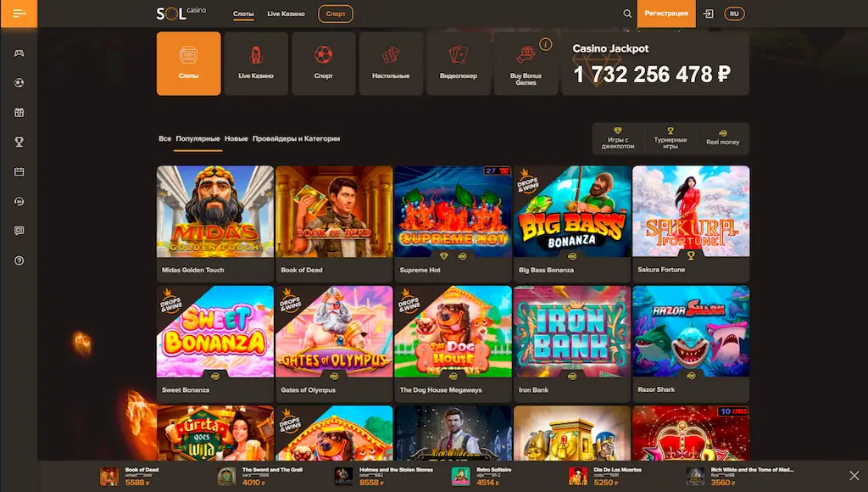Click the login door icon
The image size is (868, 492).
(x=708, y=14)
